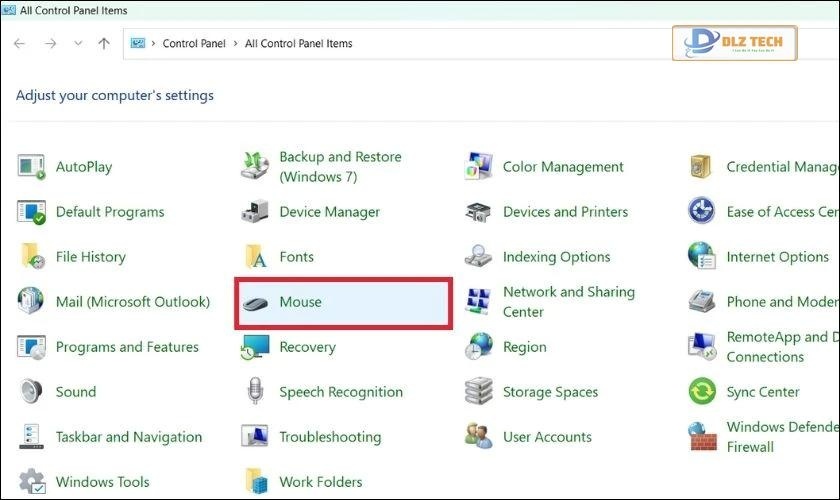The width and height of the screenshot is (840, 500).
Task: Open the Fonts link
Action: pyautogui.click(x=296, y=257)
